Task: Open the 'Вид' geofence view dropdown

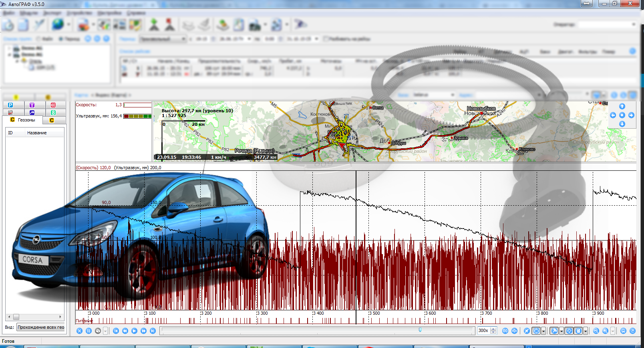Action: (x=40, y=327)
